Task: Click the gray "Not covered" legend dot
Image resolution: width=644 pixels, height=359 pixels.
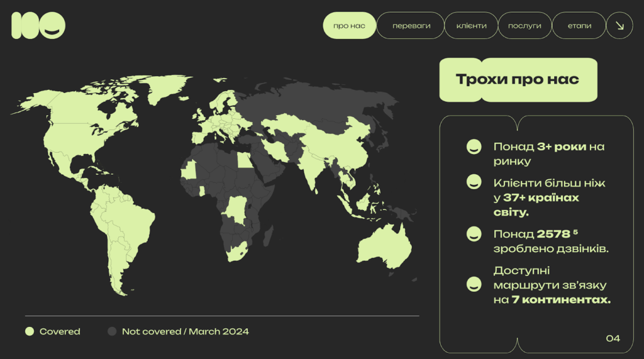Action: tap(112, 331)
